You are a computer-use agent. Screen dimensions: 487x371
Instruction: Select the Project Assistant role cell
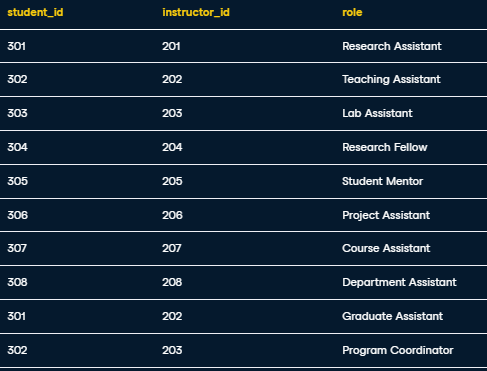pyautogui.click(x=386, y=215)
